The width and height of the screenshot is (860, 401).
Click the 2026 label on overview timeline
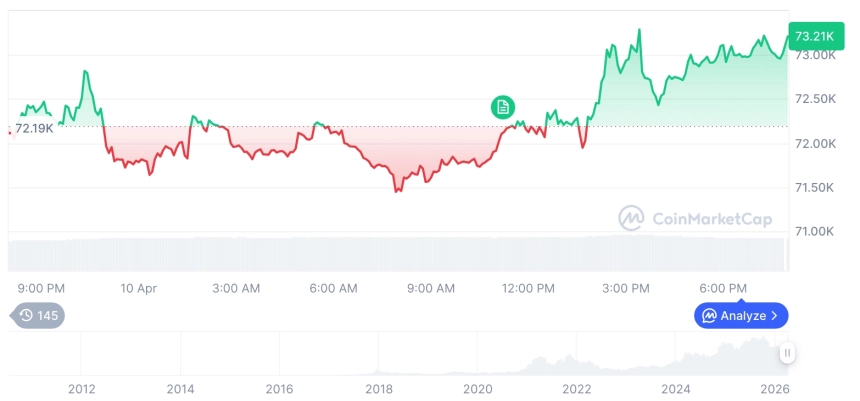point(774,389)
